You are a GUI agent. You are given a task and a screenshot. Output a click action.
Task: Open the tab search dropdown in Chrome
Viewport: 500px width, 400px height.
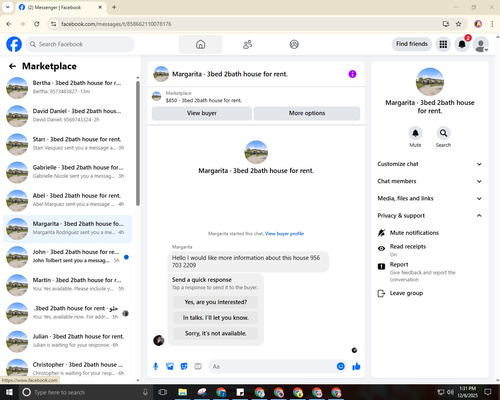click(x=8, y=7)
